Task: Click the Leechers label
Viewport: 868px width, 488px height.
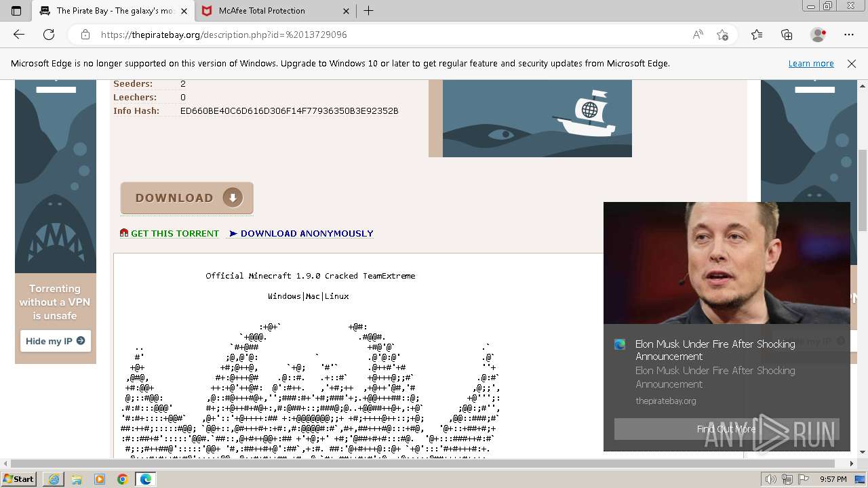Action: coord(135,98)
